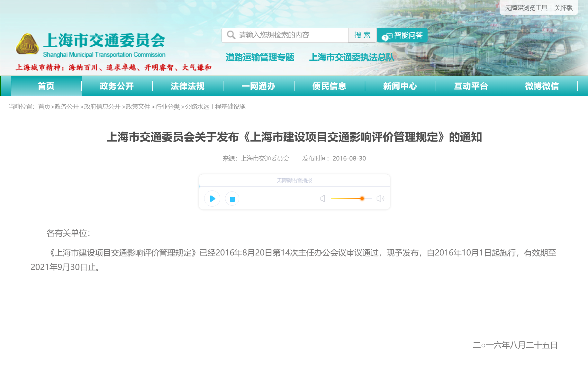This screenshot has width=588, height=370.
Task: Click the 公路水运工程基础设施 breadcrumb link
Action: coord(215,106)
